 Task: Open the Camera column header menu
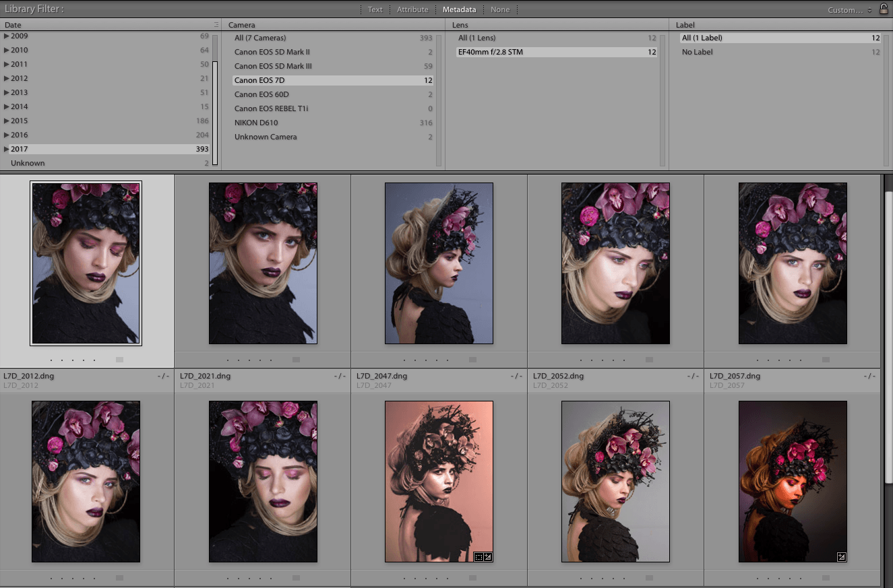pos(241,25)
